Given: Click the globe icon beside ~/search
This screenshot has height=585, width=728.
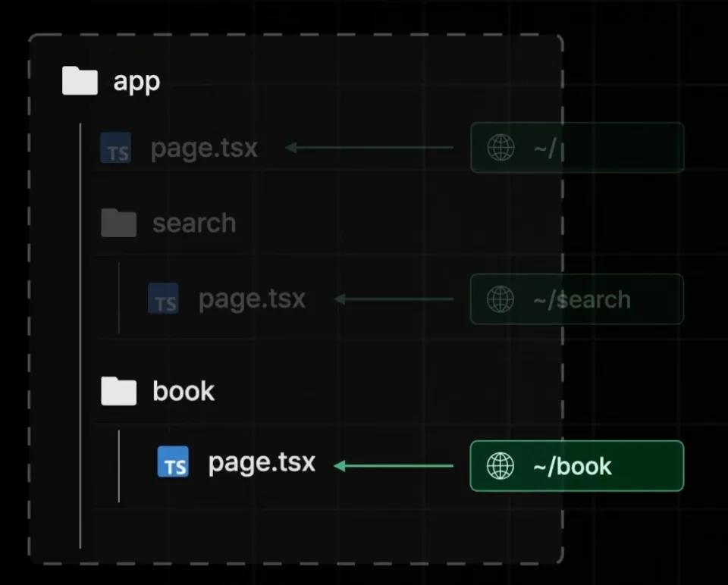Looking at the screenshot, I should (500, 299).
